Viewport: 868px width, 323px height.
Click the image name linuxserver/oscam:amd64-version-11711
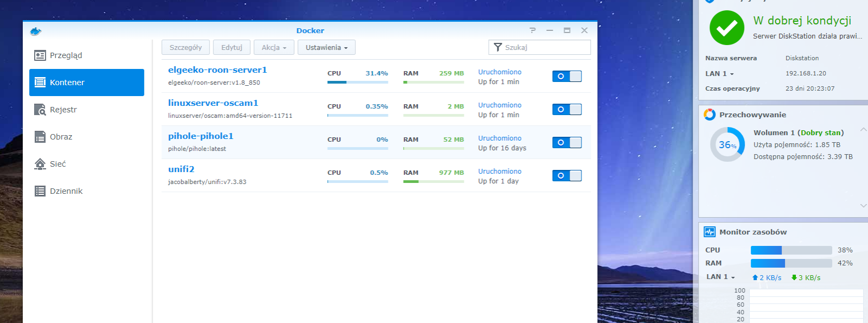(x=230, y=116)
